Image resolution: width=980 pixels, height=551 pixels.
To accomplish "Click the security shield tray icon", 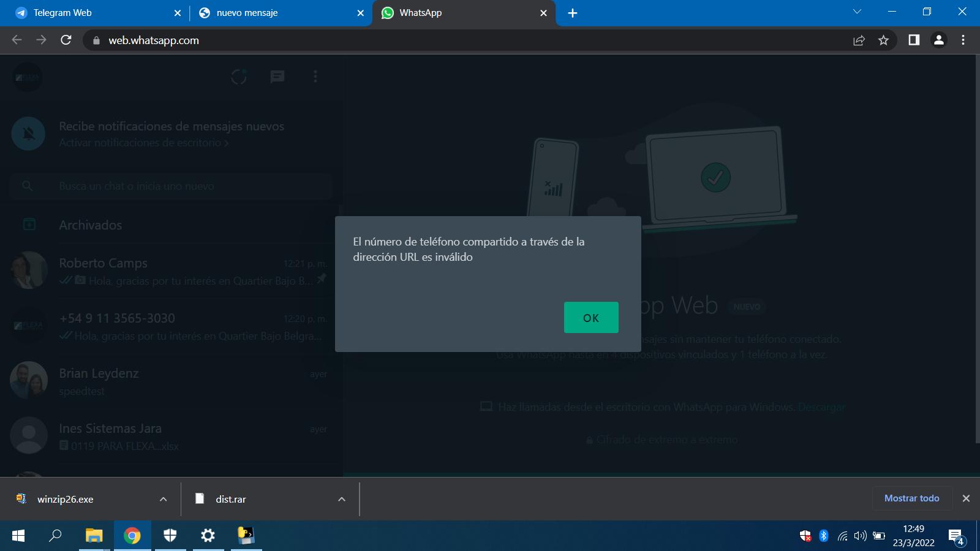I will (x=805, y=536).
